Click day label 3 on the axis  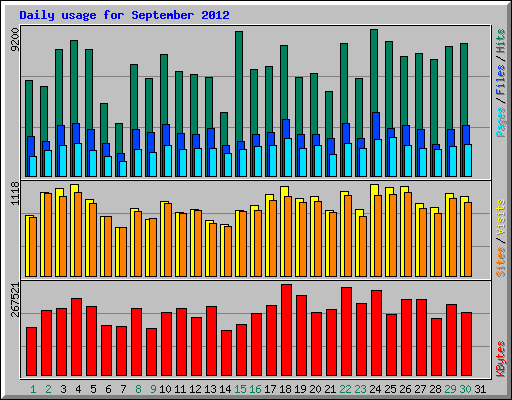63,389
